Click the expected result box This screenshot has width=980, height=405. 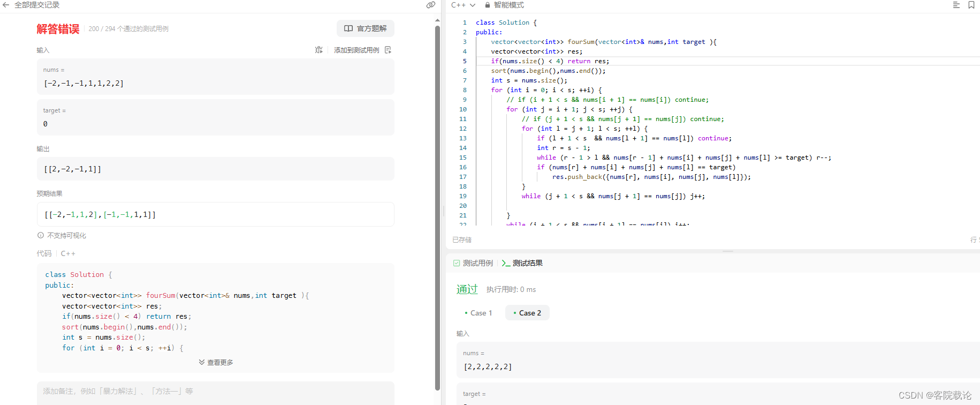tap(216, 214)
